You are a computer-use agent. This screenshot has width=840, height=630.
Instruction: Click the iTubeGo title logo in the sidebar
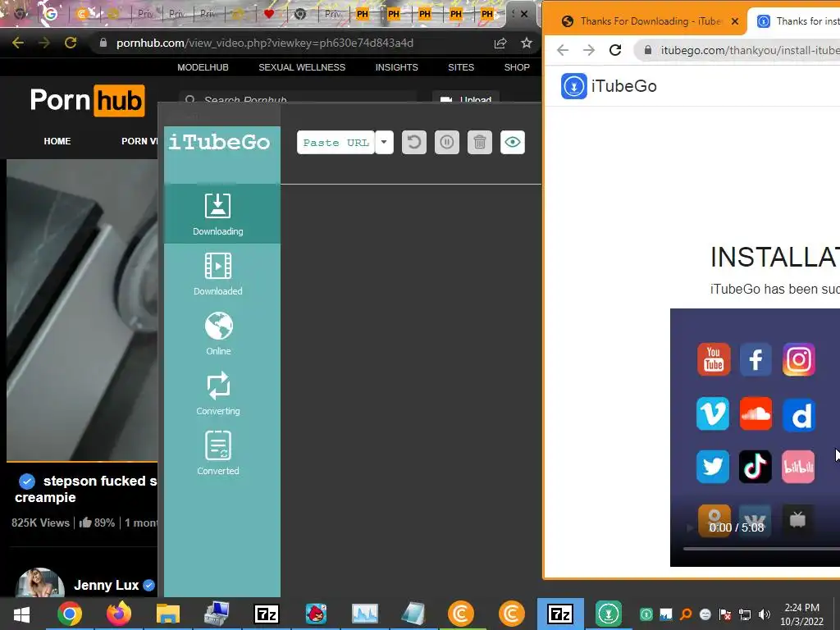219,142
